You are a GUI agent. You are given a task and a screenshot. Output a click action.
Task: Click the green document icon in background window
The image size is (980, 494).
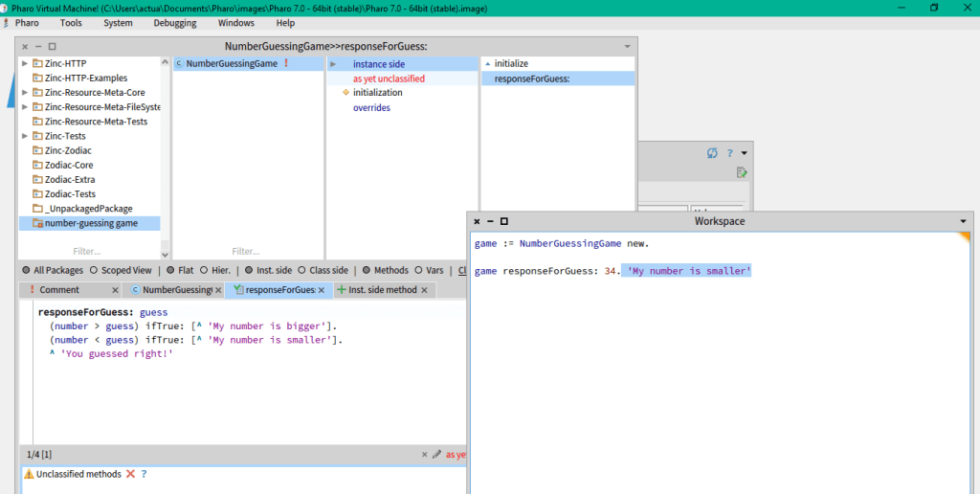pyautogui.click(x=741, y=173)
